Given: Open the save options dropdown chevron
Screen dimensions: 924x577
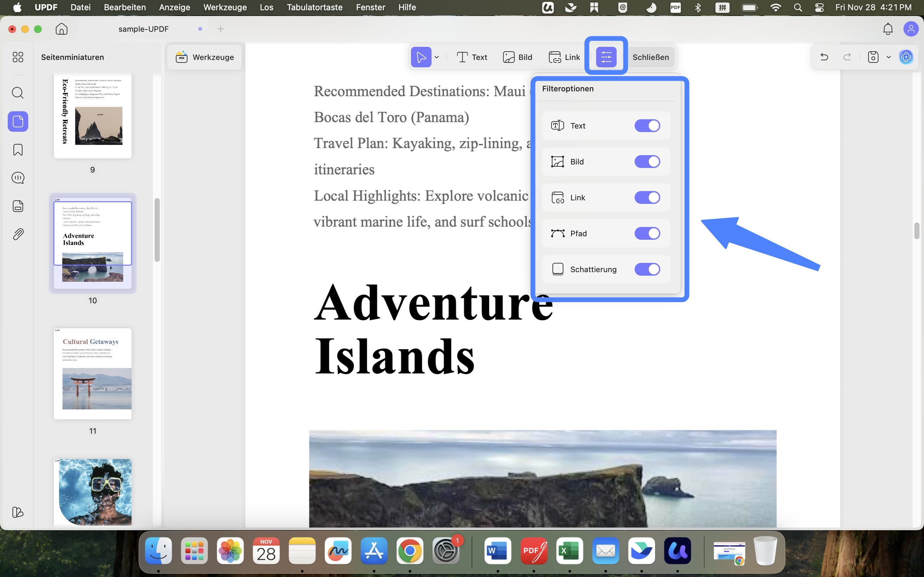Looking at the screenshot, I should coord(888,57).
